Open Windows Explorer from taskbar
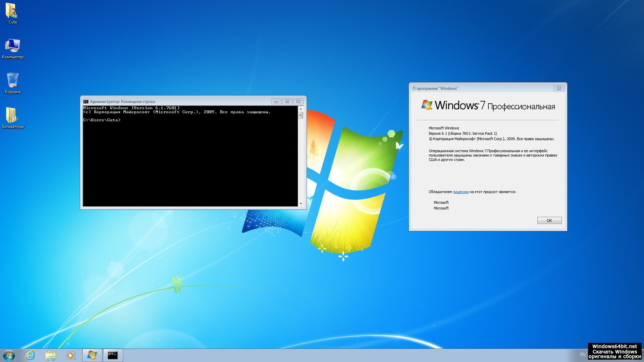 point(51,355)
